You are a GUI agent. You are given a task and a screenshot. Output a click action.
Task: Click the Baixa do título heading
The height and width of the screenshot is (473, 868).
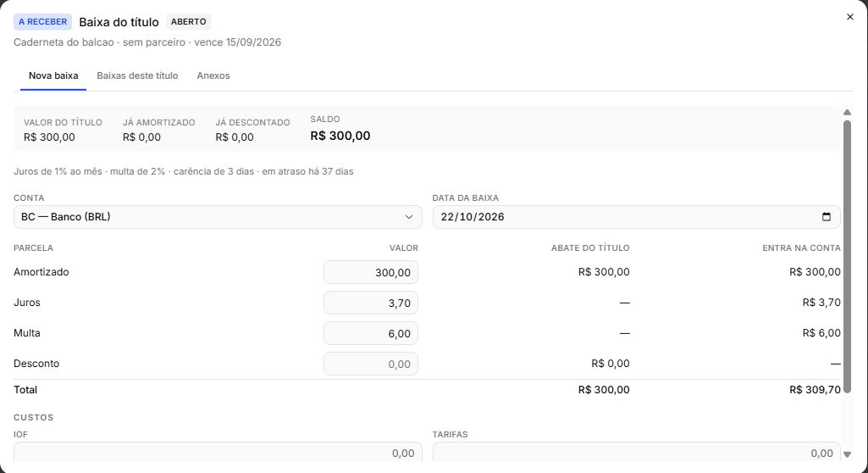pos(119,22)
